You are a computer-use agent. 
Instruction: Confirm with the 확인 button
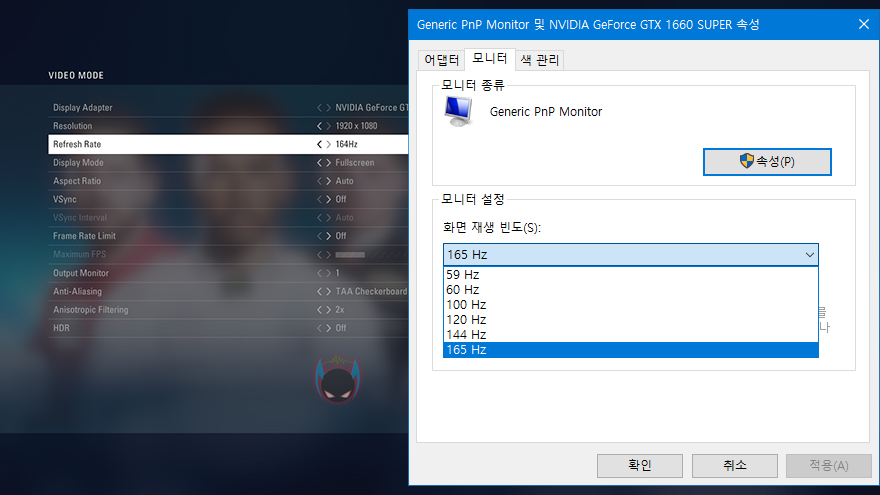point(640,466)
